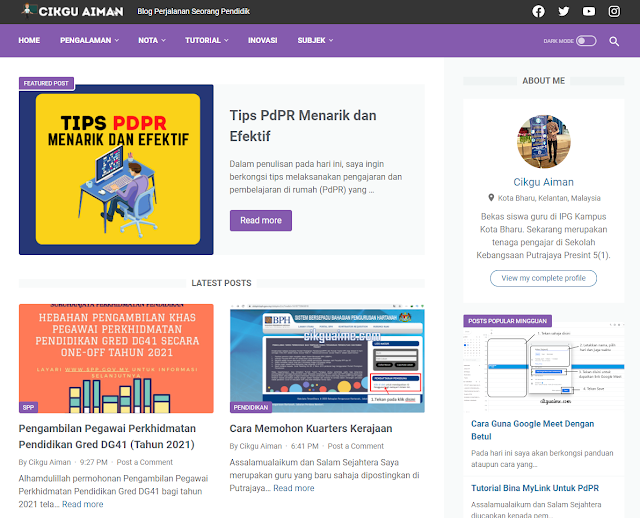The height and width of the screenshot is (518, 640).
Task: Click Read more under the Kuarters post excerpt
Action: coord(293,488)
